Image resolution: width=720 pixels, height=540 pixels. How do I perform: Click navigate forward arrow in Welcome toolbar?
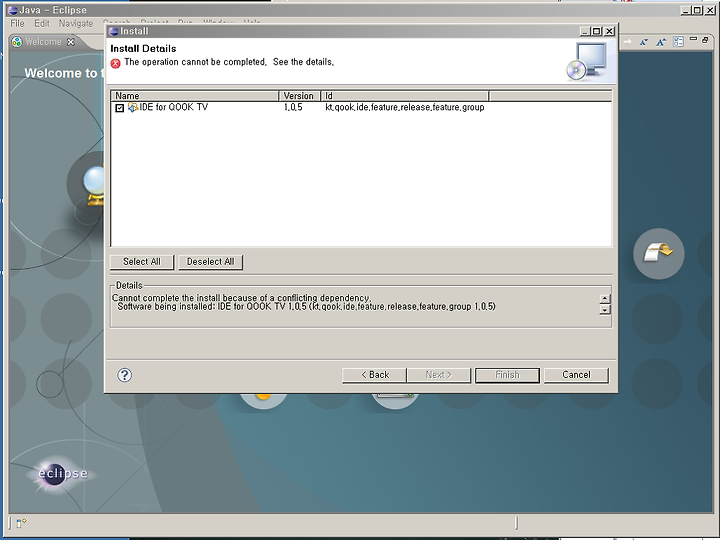(627, 42)
